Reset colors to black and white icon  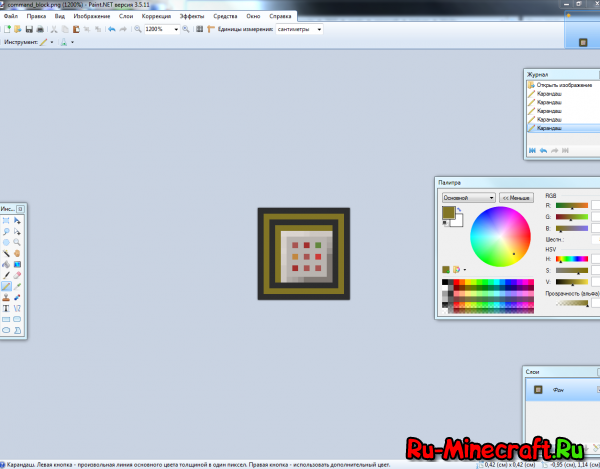[x=445, y=223]
